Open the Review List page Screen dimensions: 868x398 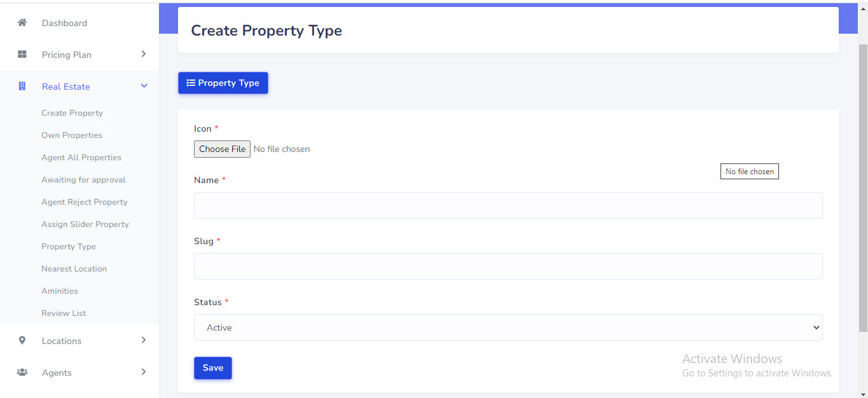pos(64,313)
